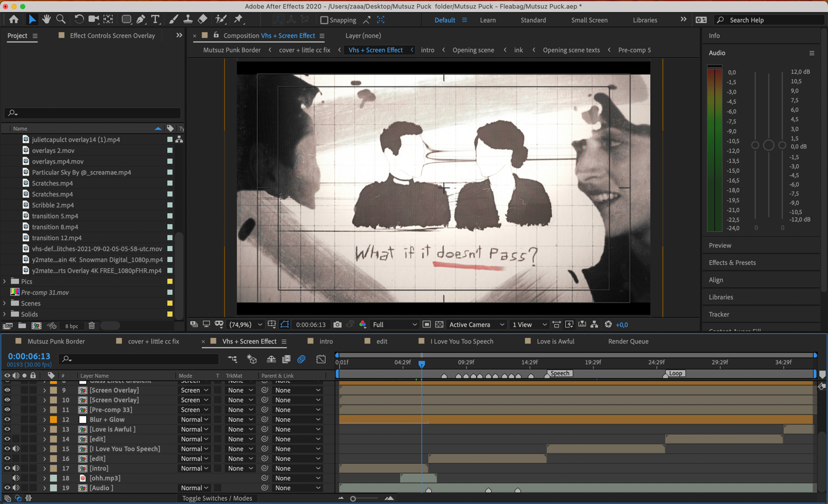Open the Align panel
This screenshot has height=504, width=828.
tap(716, 280)
